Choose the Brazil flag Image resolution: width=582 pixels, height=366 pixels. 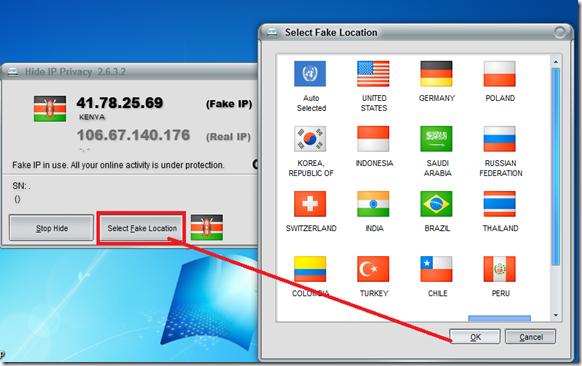436,204
